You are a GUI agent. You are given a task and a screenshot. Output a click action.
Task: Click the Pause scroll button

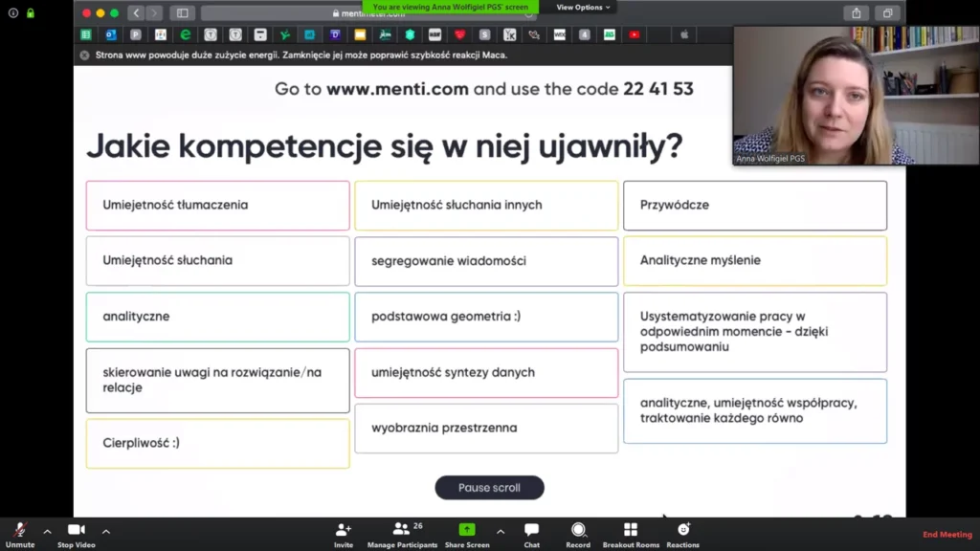pos(489,488)
